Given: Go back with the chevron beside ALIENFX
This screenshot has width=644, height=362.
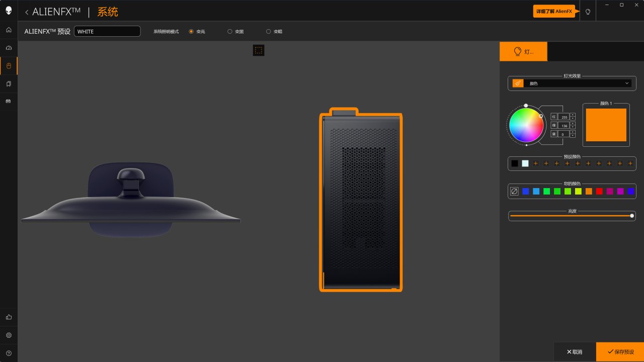Looking at the screenshot, I should tap(27, 12).
